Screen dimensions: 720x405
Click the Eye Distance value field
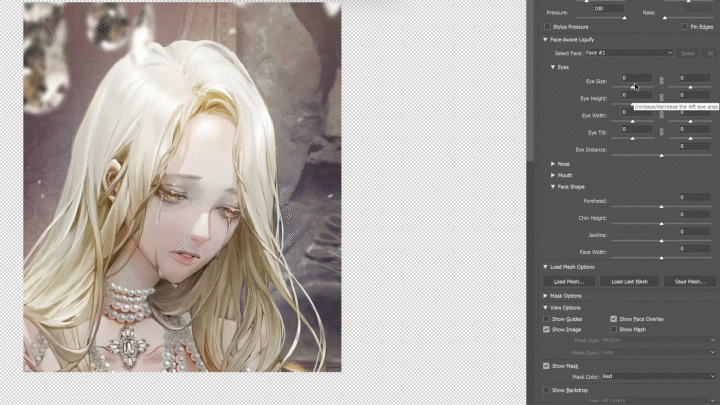tap(694, 146)
